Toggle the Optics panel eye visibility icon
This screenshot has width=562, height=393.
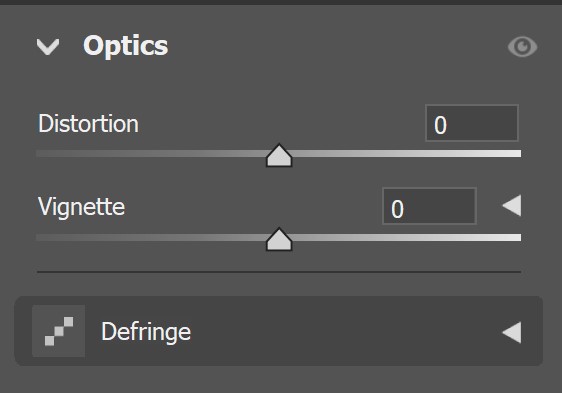coord(522,47)
